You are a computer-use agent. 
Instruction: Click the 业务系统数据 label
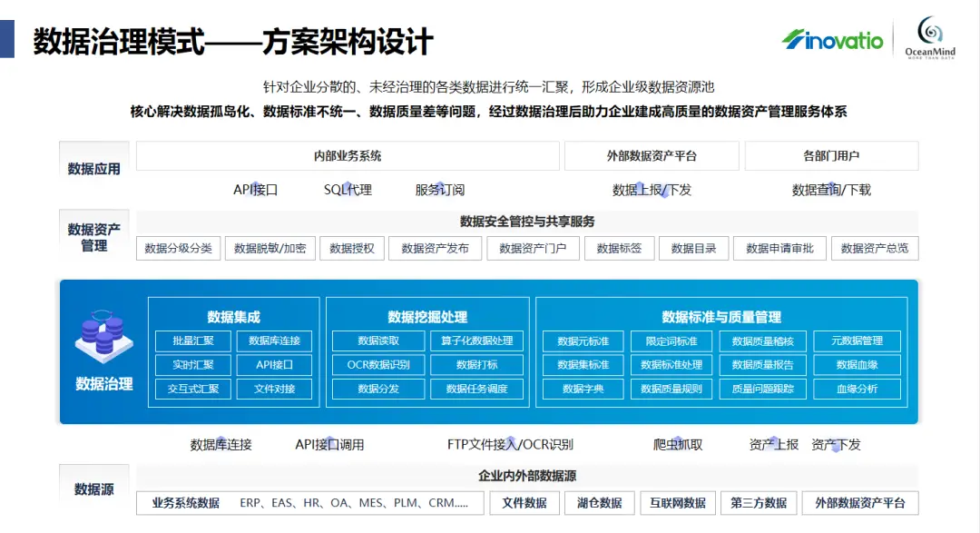tap(186, 503)
